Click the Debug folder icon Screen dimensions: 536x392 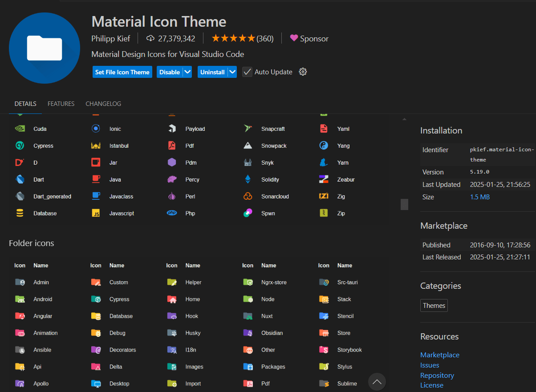(96, 333)
